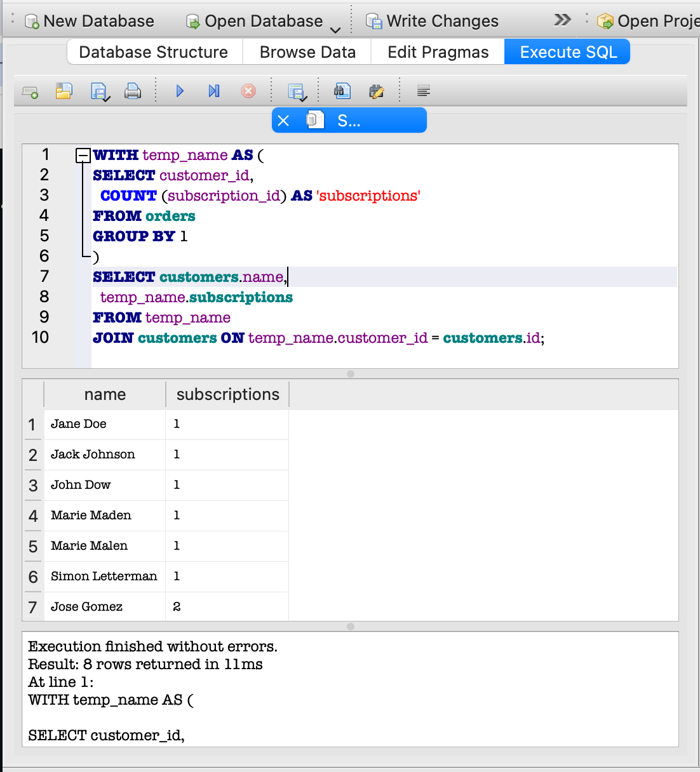
Task: Toggle the comment block icon
Action: 424,91
